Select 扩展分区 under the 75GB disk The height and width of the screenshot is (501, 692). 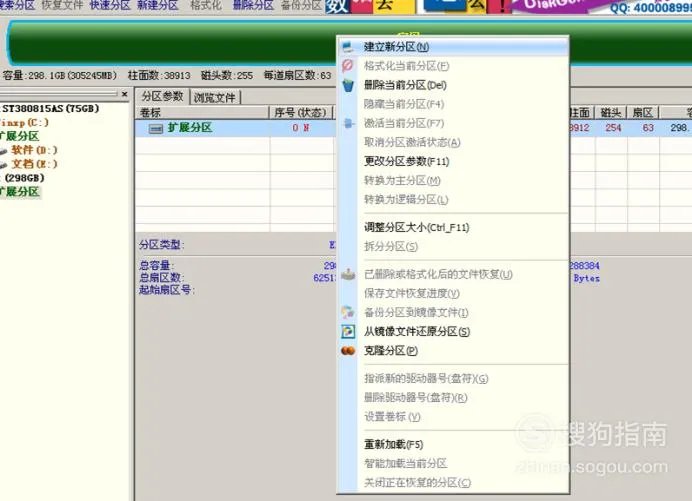click(20, 136)
